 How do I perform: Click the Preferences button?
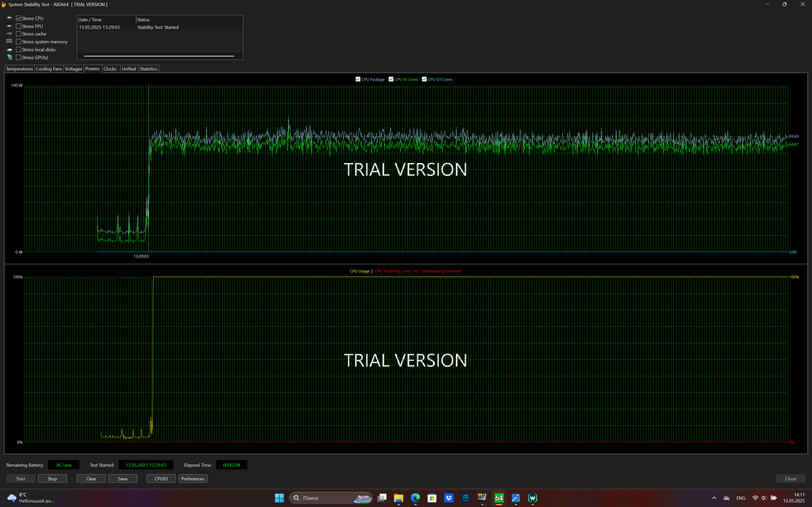click(193, 479)
